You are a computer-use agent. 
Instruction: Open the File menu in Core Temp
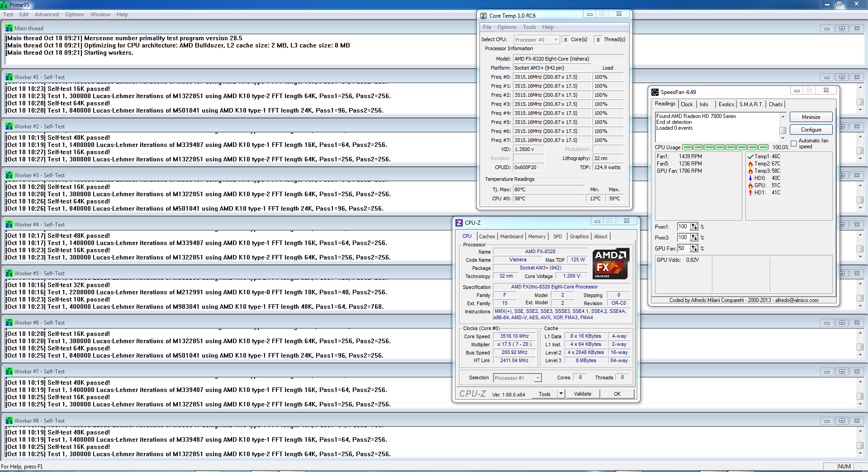[x=487, y=27]
